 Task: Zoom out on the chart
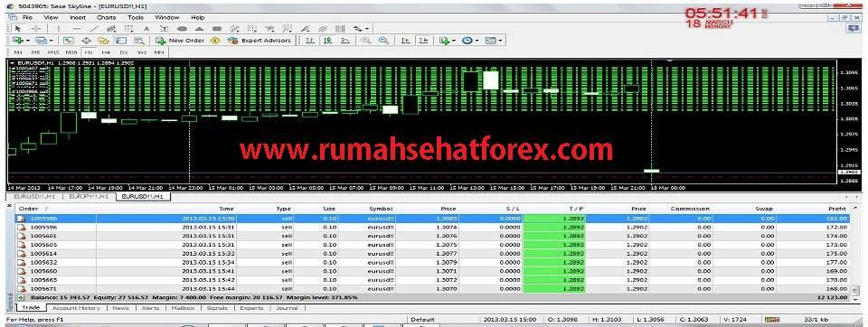[x=383, y=41]
